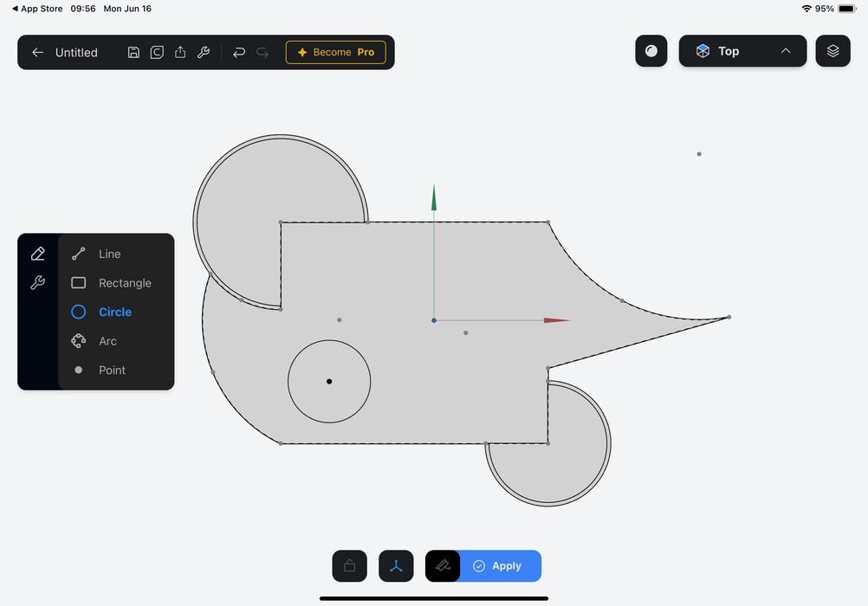Viewport: 868px width, 606px height.
Task: Toggle the three-axis snapping button
Action: pyautogui.click(x=396, y=566)
